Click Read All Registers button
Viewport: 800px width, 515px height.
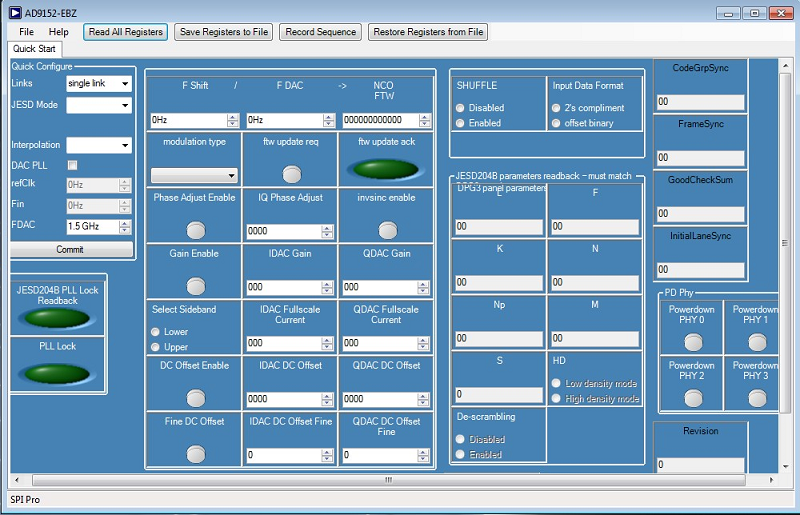[x=125, y=32]
